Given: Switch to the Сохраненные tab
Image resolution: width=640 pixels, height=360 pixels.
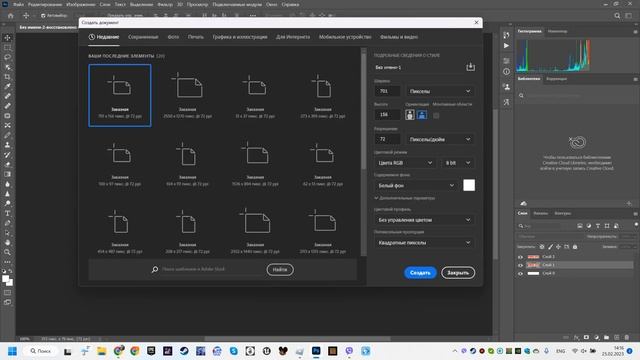Looking at the screenshot, I should 143,37.
